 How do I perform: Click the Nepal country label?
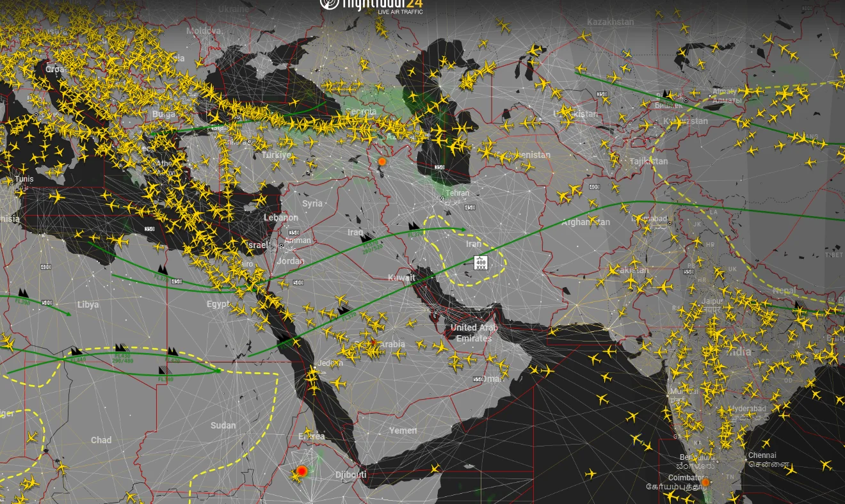pos(785,290)
